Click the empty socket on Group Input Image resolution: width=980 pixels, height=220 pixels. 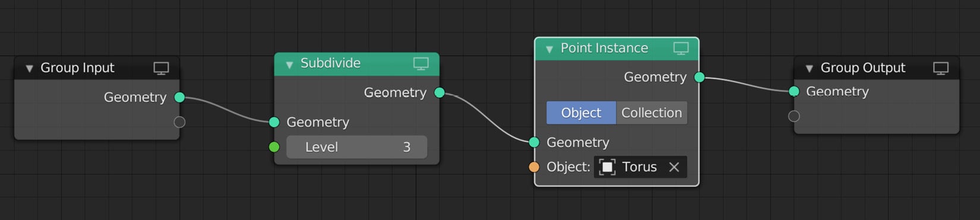pos(179,122)
